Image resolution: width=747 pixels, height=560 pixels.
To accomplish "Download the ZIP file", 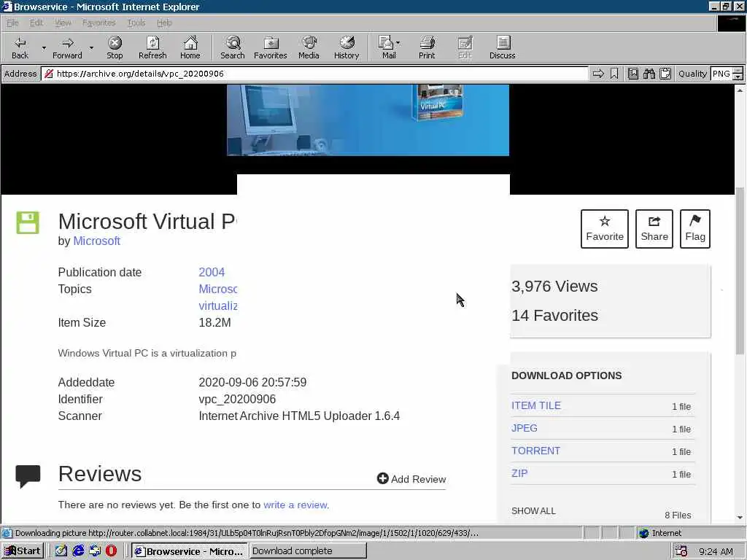I will tap(519, 473).
